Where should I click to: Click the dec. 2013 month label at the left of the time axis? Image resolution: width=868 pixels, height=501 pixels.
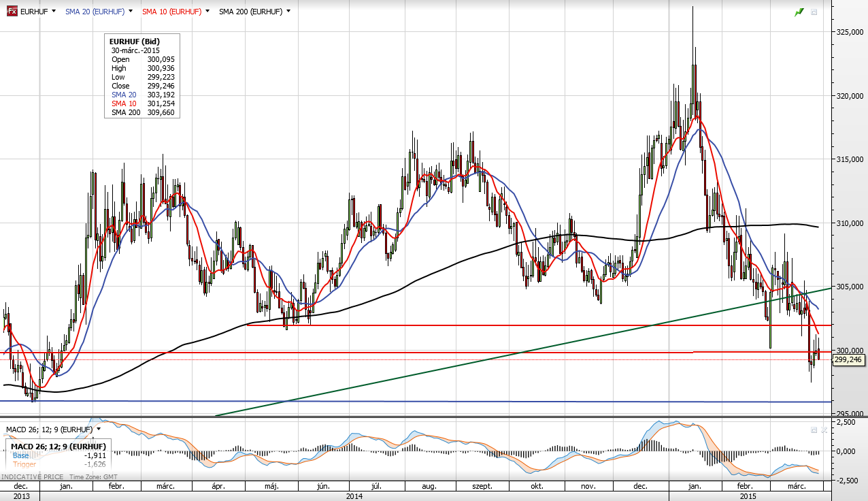[x=21, y=487]
